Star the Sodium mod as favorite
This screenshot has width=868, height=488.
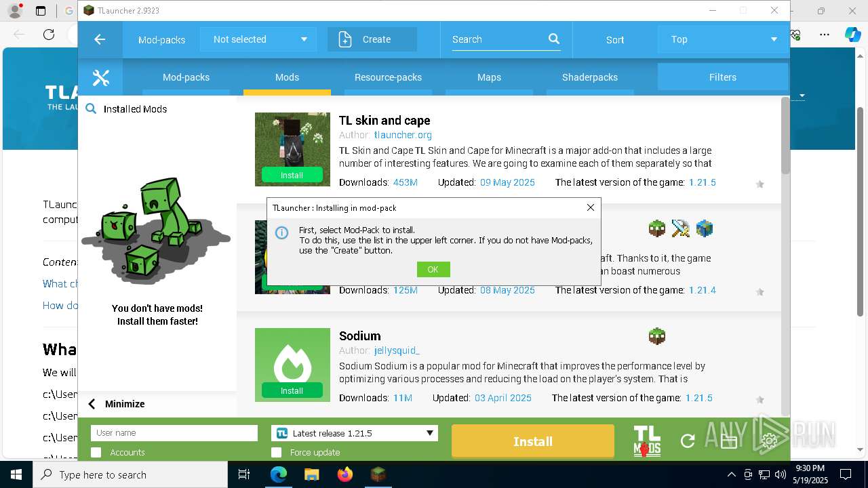[x=759, y=399]
